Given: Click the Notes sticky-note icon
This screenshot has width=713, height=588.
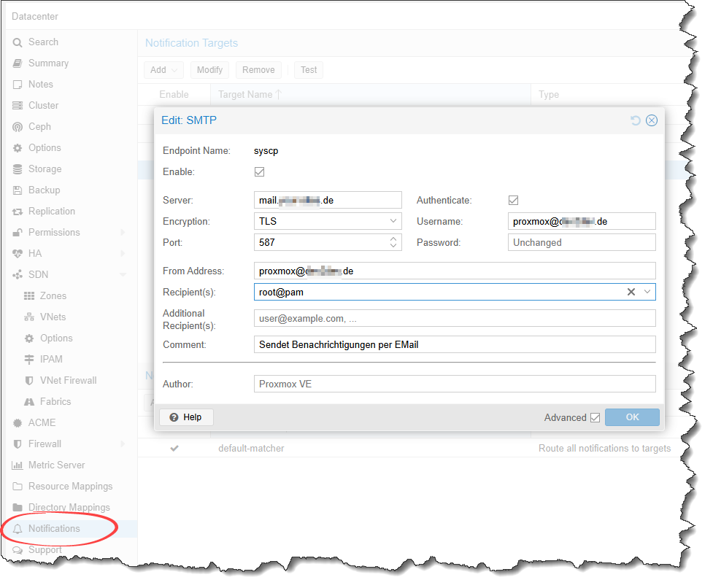Looking at the screenshot, I should 18,85.
